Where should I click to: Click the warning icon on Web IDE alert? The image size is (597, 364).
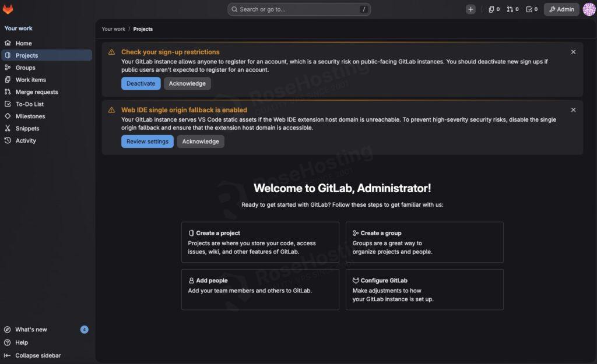[111, 110]
